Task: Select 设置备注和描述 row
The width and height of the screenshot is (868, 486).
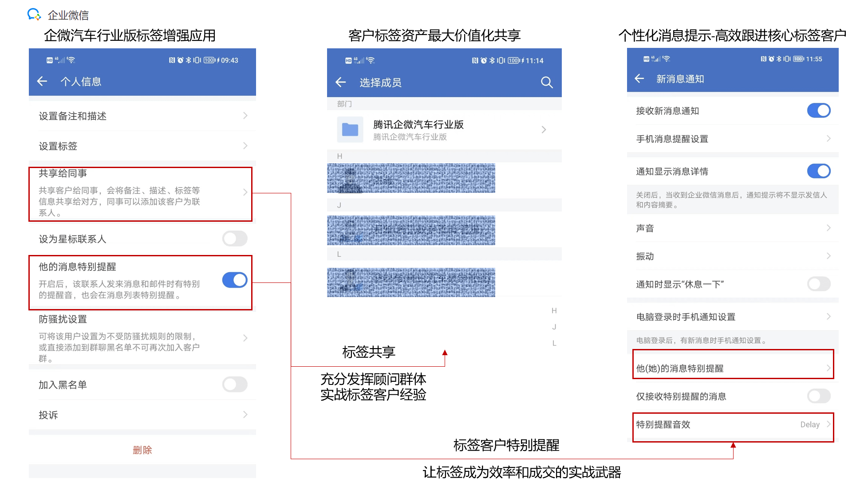Action: tap(142, 116)
